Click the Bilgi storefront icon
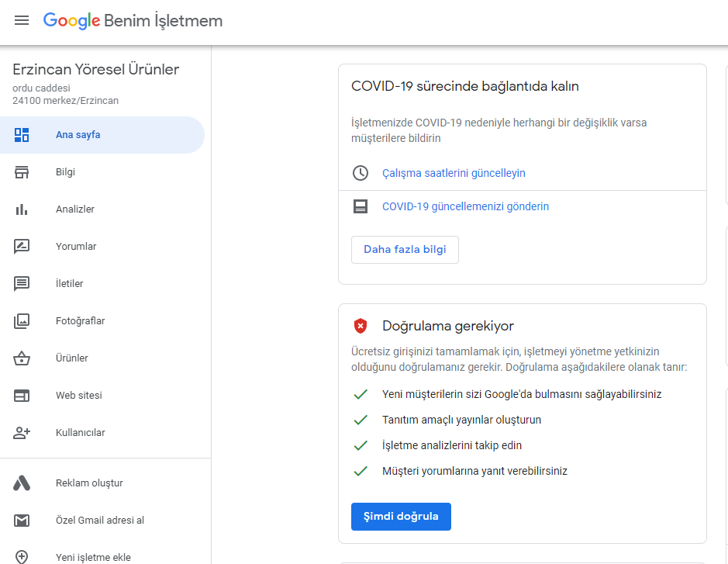Screen dimensions: 728x564 click(x=22, y=172)
